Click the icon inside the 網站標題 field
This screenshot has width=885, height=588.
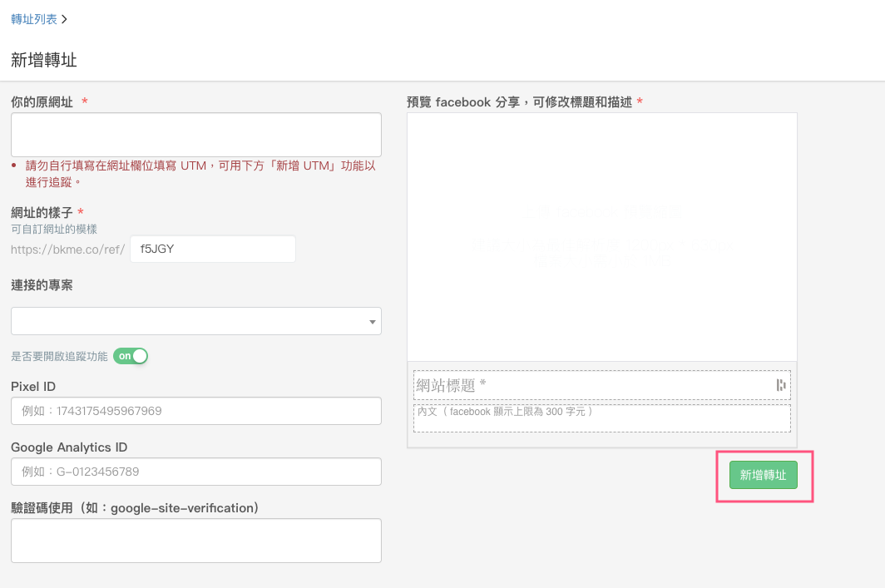coord(780,384)
